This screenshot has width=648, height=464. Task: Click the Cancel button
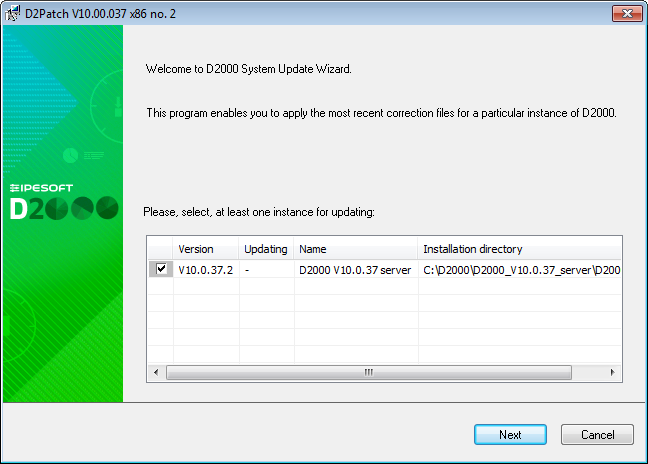point(597,435)
